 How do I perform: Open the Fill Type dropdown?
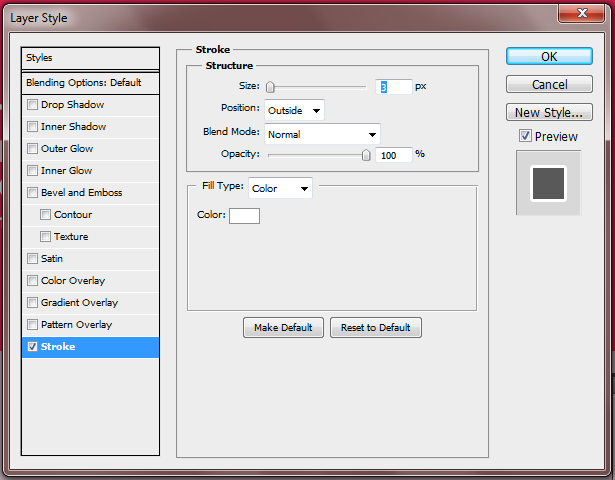(280, 188)
